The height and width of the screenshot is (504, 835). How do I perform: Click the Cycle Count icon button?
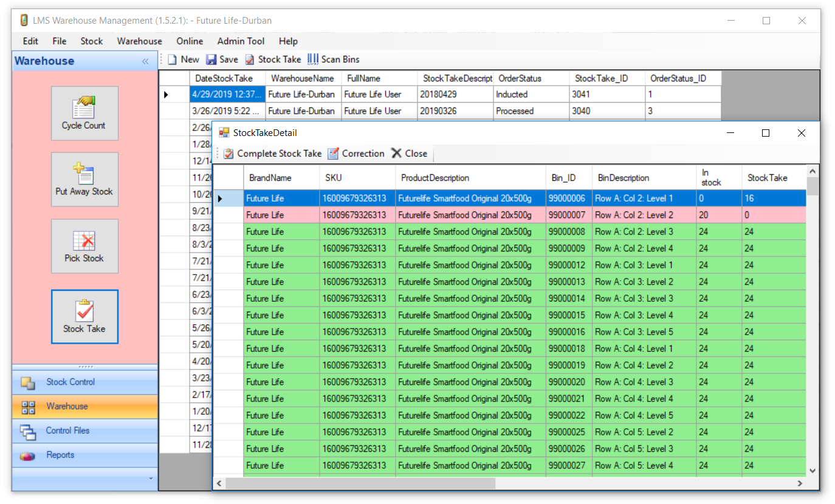[x=84, y=114]
